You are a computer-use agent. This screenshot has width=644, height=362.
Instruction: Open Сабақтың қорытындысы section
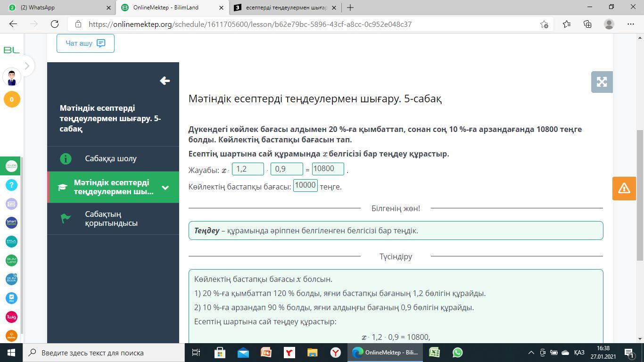(111, 219)
